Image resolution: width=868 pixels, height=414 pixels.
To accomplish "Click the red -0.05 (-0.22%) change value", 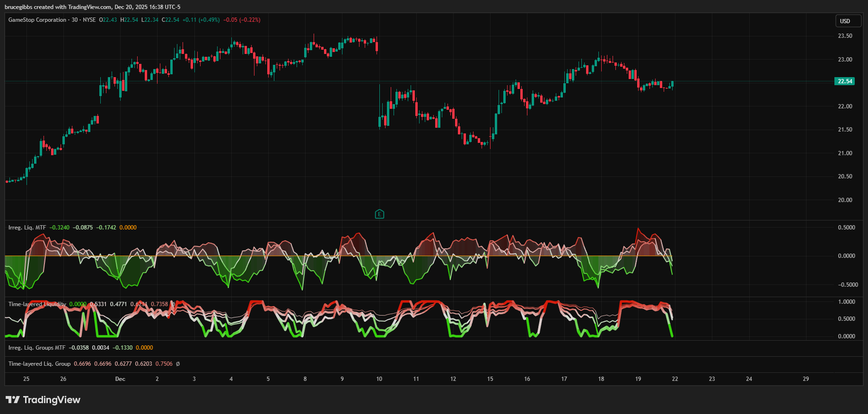I will 242,20.
